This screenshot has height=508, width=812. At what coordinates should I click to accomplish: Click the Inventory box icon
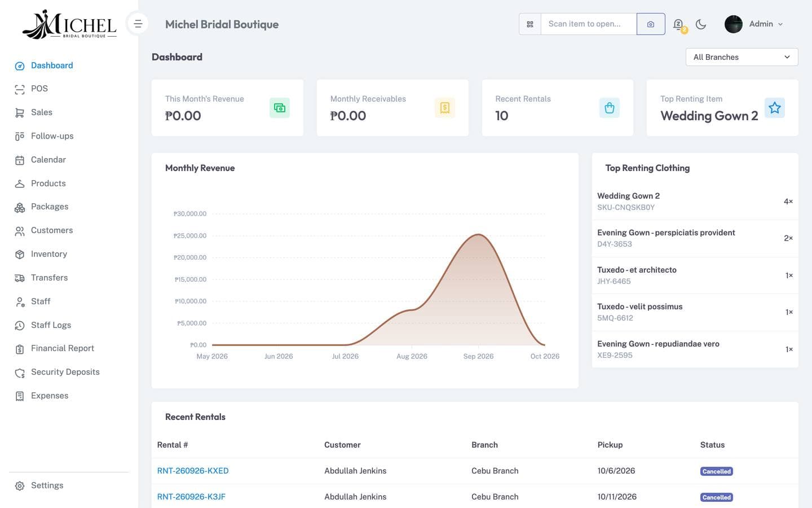tap(20, 255)
